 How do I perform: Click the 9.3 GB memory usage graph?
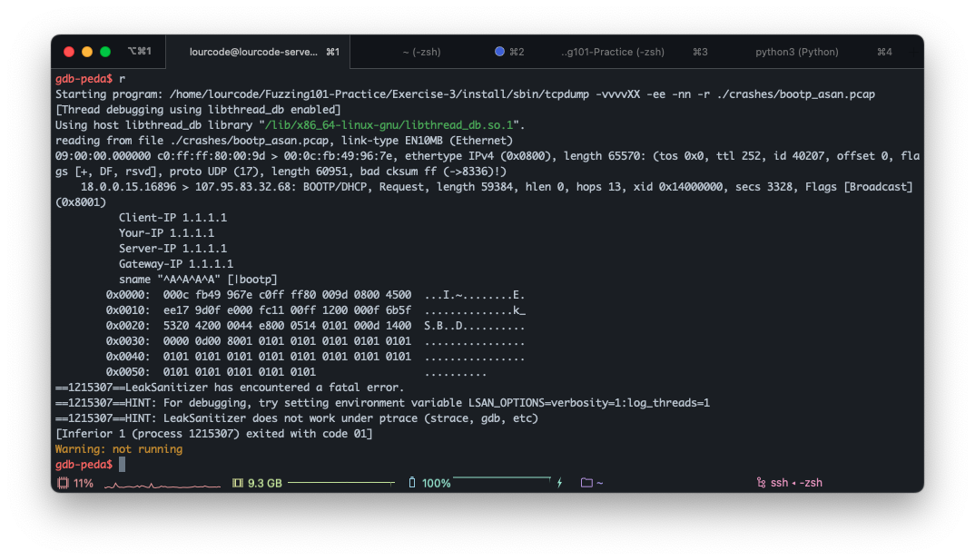(340, 483)
